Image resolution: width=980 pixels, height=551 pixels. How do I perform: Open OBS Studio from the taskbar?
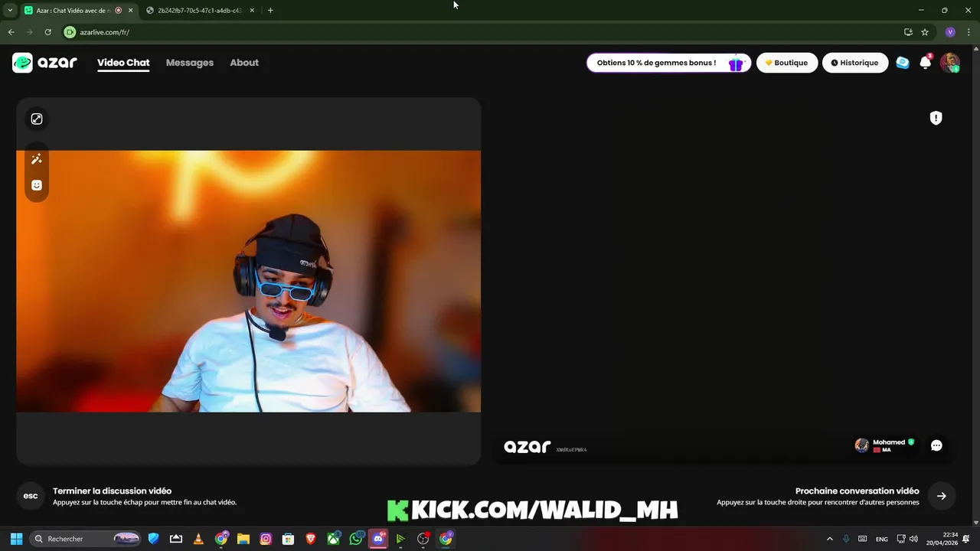[423, 539]
